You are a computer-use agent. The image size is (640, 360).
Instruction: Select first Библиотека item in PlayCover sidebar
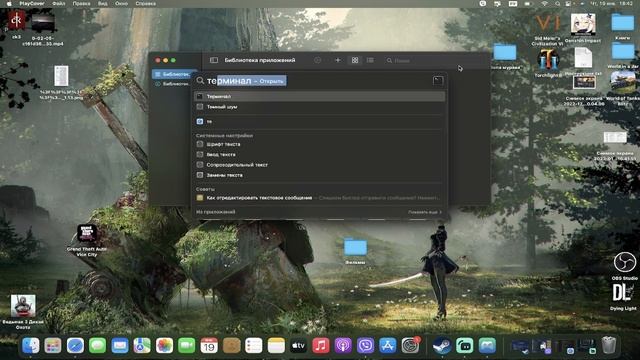click(x=174, y=74)
